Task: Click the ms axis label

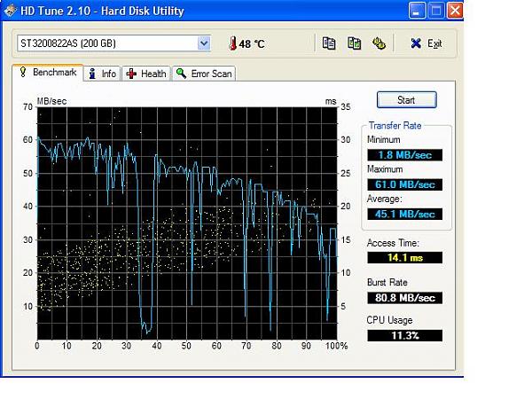Action: pyautogui.click(x=331, y=101)
